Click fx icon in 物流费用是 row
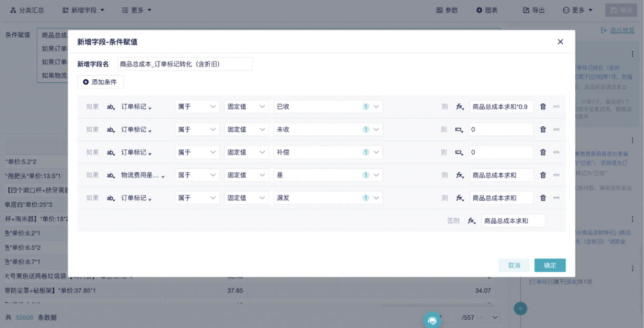This screenshot has height=328, width=644. click(460, 176)
